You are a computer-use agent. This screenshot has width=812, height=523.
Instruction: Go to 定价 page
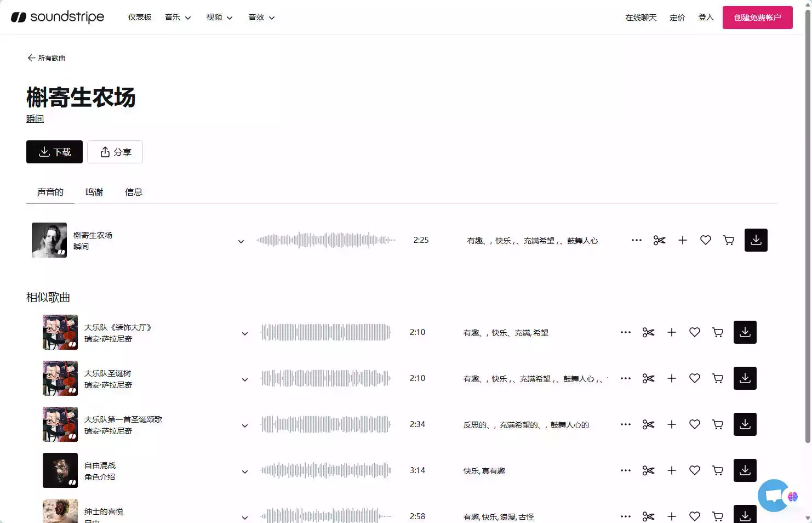point(677,18)
